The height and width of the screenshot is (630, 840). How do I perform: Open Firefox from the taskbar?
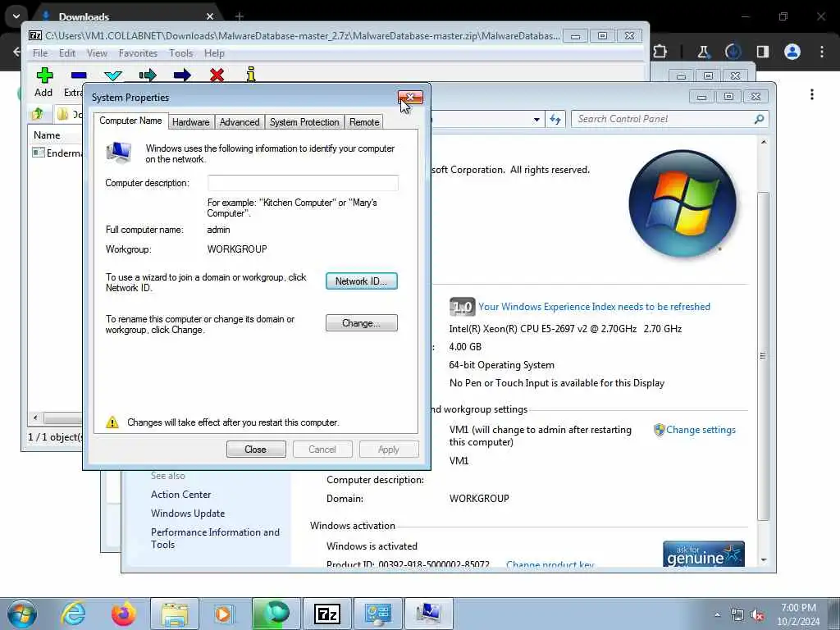click(x=123, y=614)
